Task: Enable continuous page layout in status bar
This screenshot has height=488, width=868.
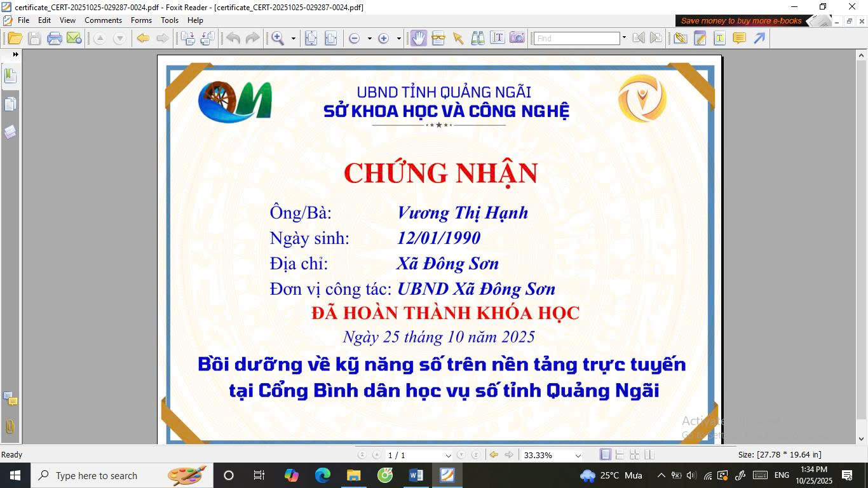Action: pyautogui.click(x=620, y=455)
